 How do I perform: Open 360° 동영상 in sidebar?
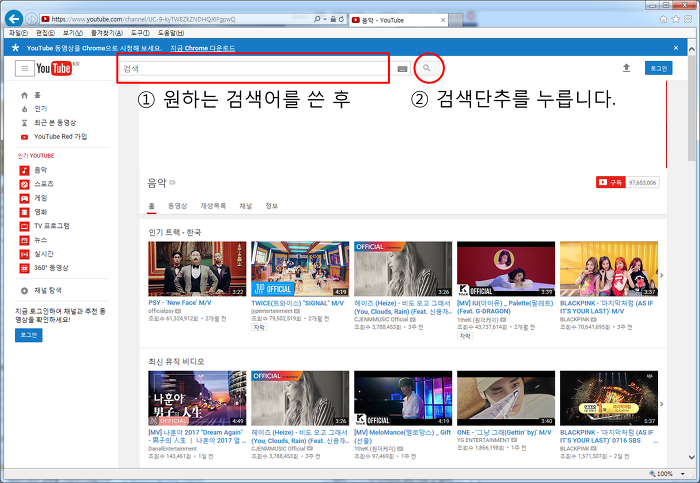pyautogui.click(x=51, y=268)
